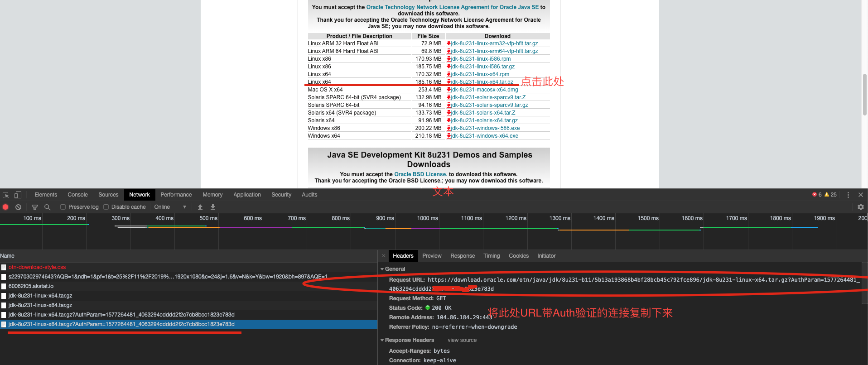Screen dimensions: 868x365
Task: Open network search magnifier icon
Action: [x=47, y=207]
